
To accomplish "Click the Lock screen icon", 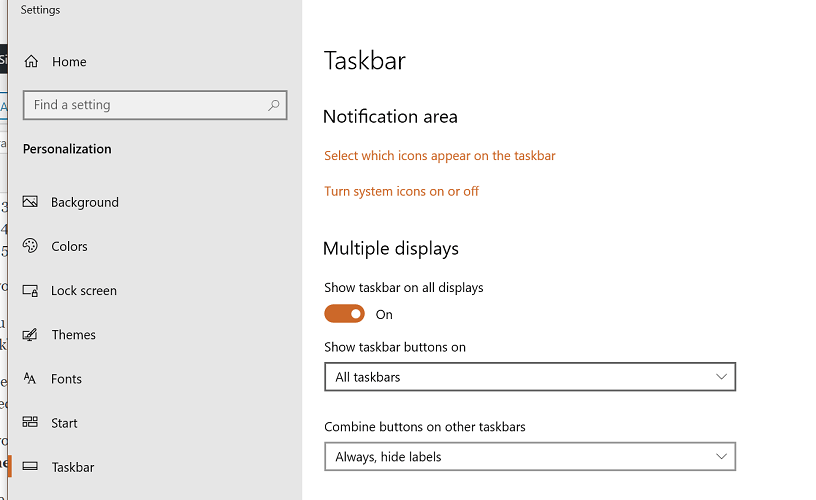I will (x=30, y=290).
